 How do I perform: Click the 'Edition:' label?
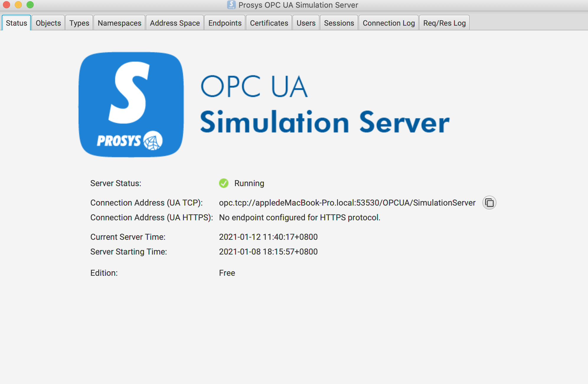coord(104,273)
